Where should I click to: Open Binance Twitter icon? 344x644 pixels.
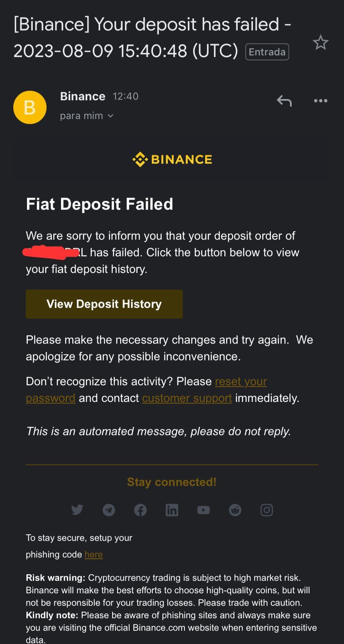[77, 510]
